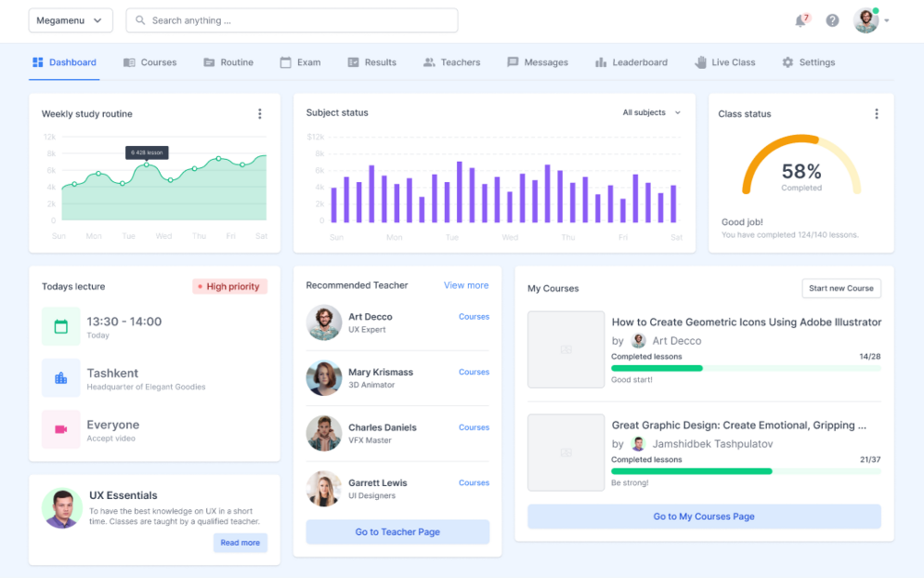Open Weekly study routine three-dot menu
The image size is (924, 578).
click(x=259, y=114)
